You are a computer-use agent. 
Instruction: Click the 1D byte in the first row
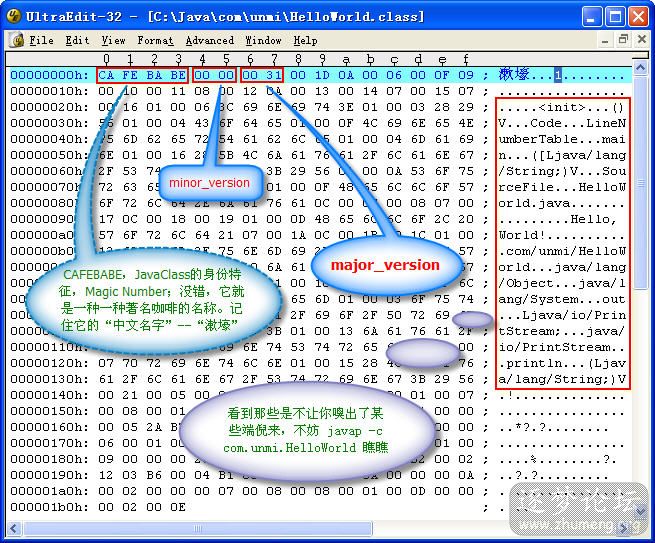(322, 75)
